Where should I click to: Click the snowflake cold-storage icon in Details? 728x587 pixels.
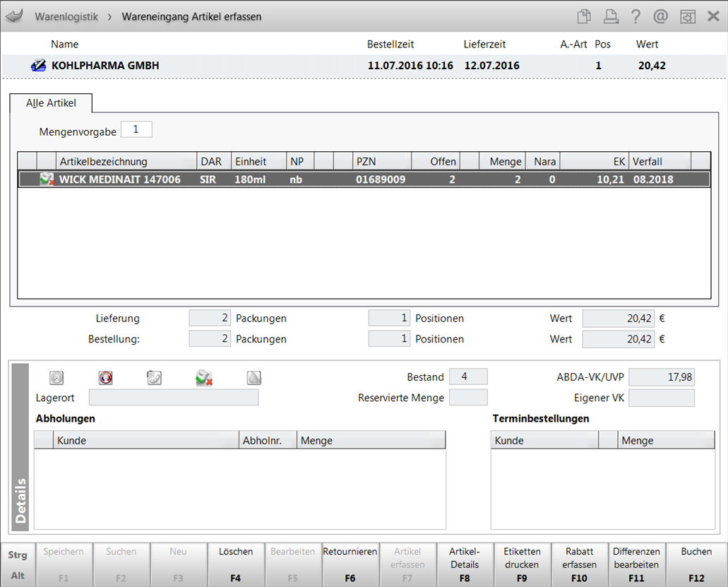coord(154,377)
